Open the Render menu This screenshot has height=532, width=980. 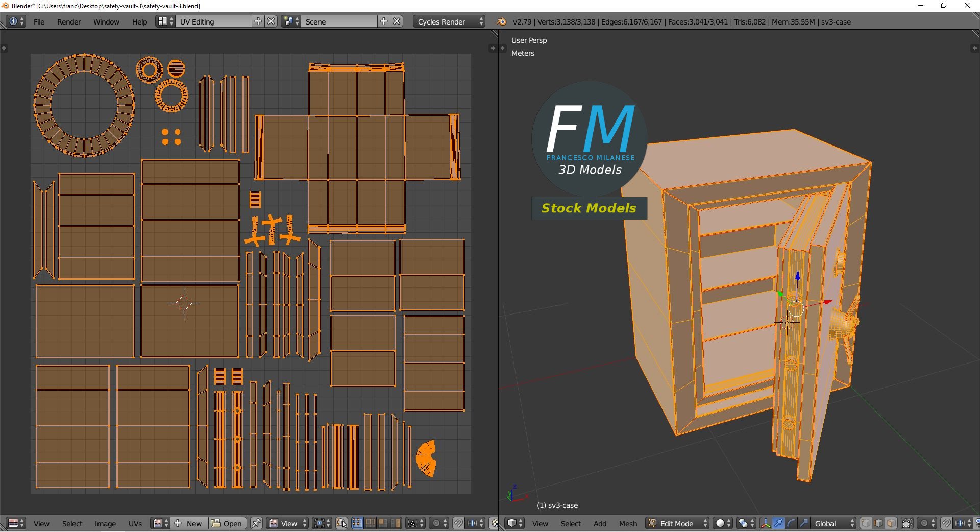click(x=69, y=21)
